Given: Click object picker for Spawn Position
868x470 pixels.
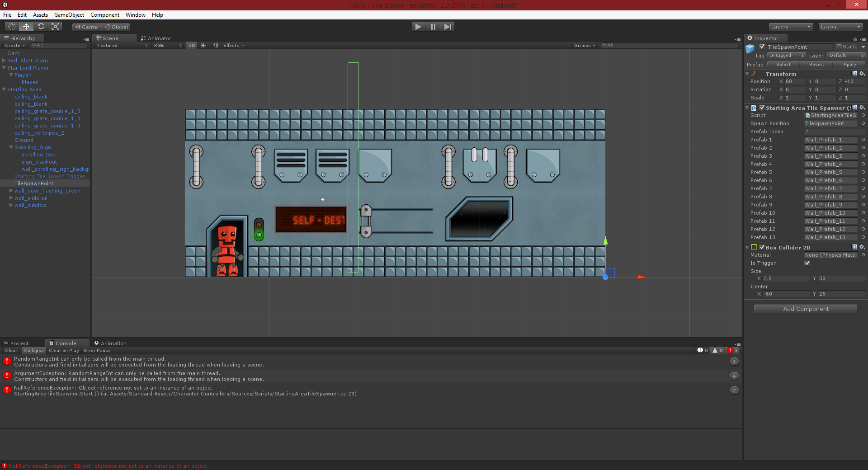Looking at the screenshot, I should point(863,123).
